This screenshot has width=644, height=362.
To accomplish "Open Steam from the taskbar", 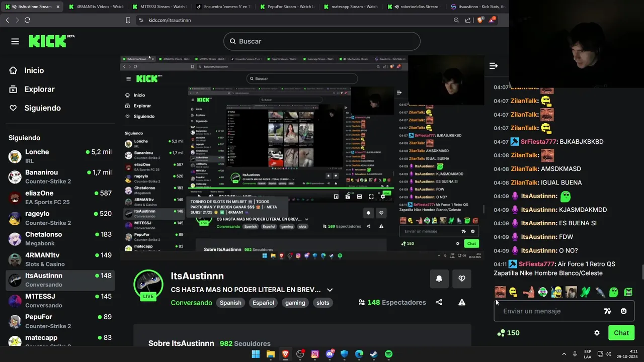I will tap(374, 354).
